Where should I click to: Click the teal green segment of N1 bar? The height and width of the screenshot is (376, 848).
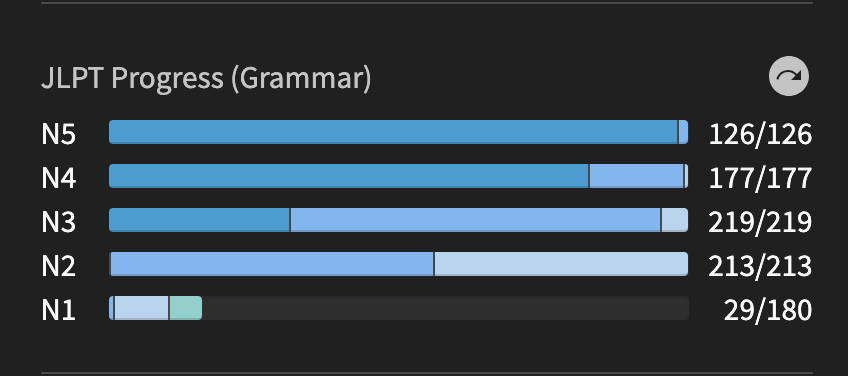click(186, 308)
